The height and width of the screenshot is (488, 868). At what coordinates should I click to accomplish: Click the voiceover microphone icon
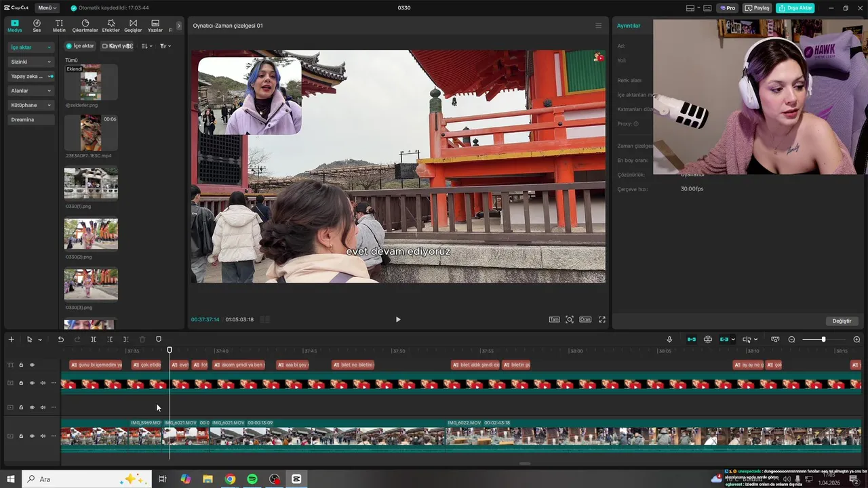coord(669,340)
